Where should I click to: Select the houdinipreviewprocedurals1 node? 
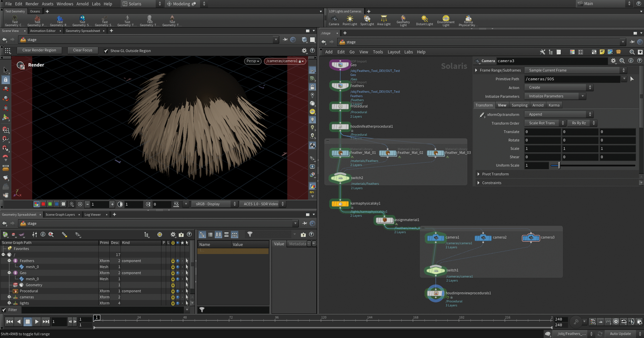436,293
